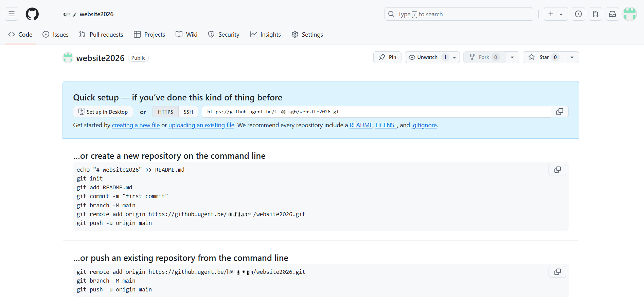
Task: Switch to the Settings tab
Action: [307, 34]
